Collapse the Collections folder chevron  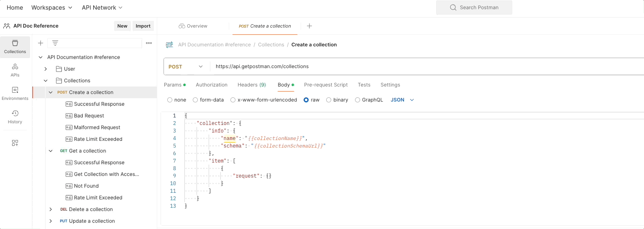[46, 81]
